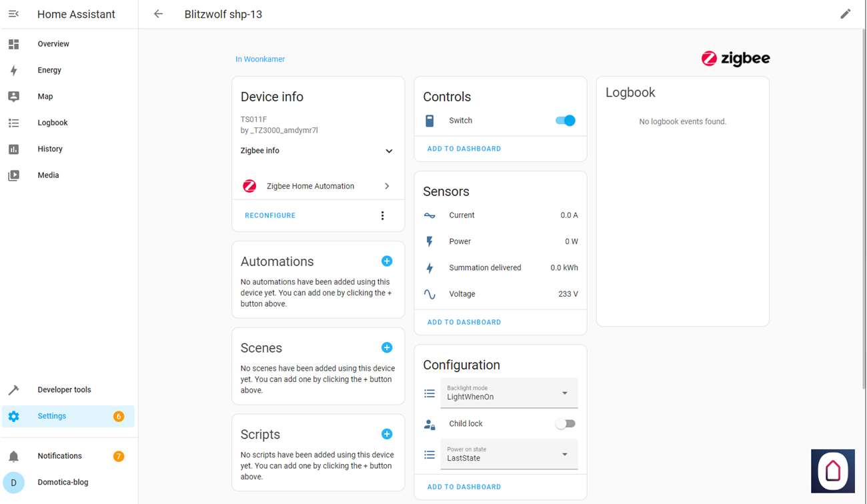Open the three-dot menu beside Reconfigure

(x=382, y=215)
